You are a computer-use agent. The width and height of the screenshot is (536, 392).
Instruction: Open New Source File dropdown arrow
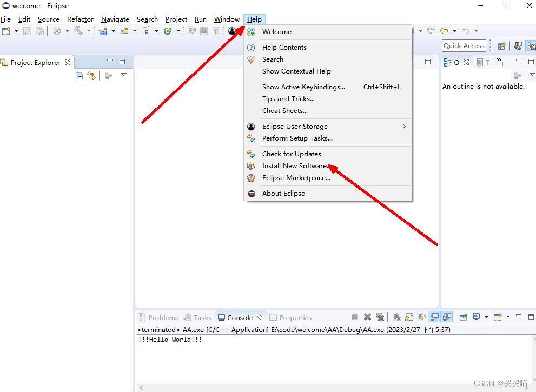point(156,31)
